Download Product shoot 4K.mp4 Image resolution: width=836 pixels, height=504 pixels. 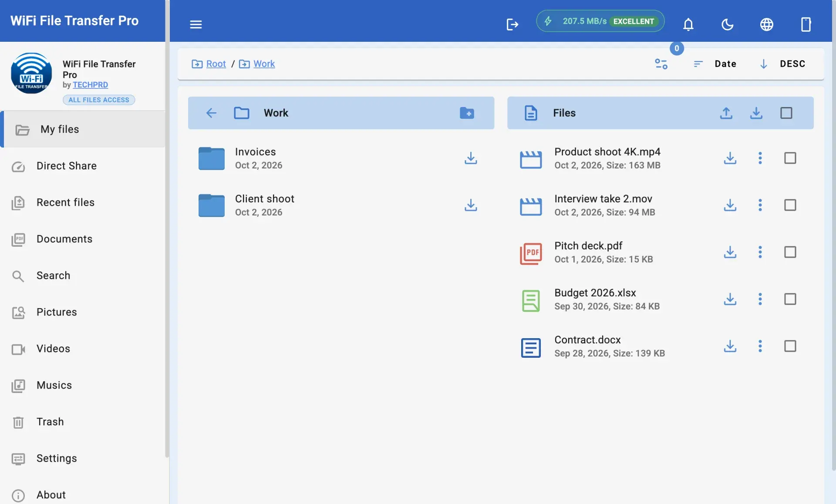(730, 158)
